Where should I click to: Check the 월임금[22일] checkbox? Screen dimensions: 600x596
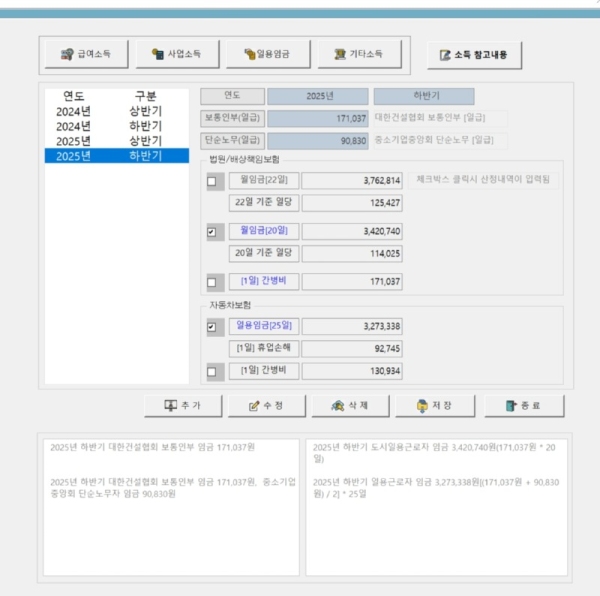(x=212, y=181)
